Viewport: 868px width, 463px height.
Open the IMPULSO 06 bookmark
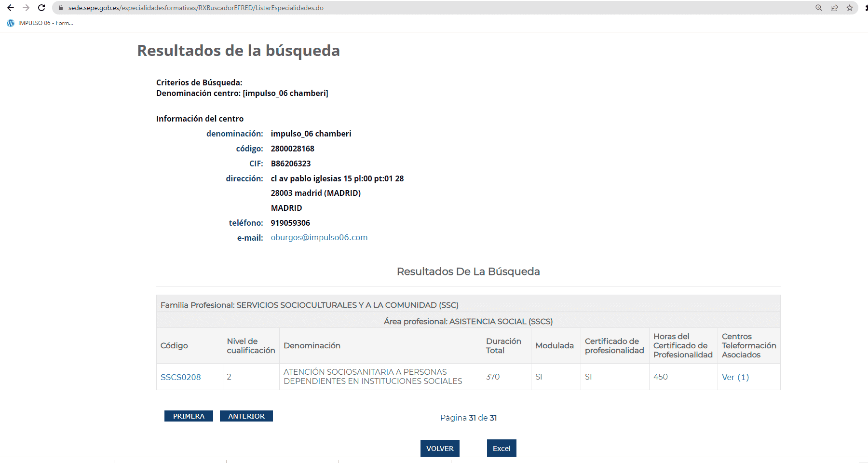[43, 23]
